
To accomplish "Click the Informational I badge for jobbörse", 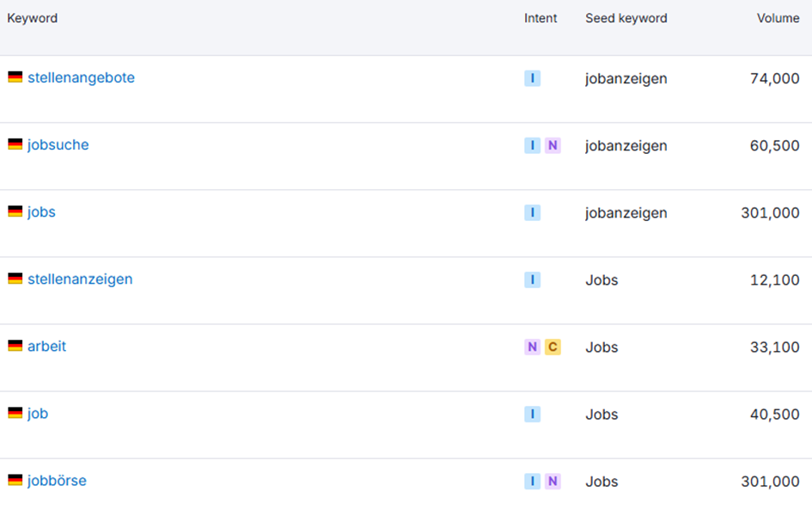I will (533, 482).
